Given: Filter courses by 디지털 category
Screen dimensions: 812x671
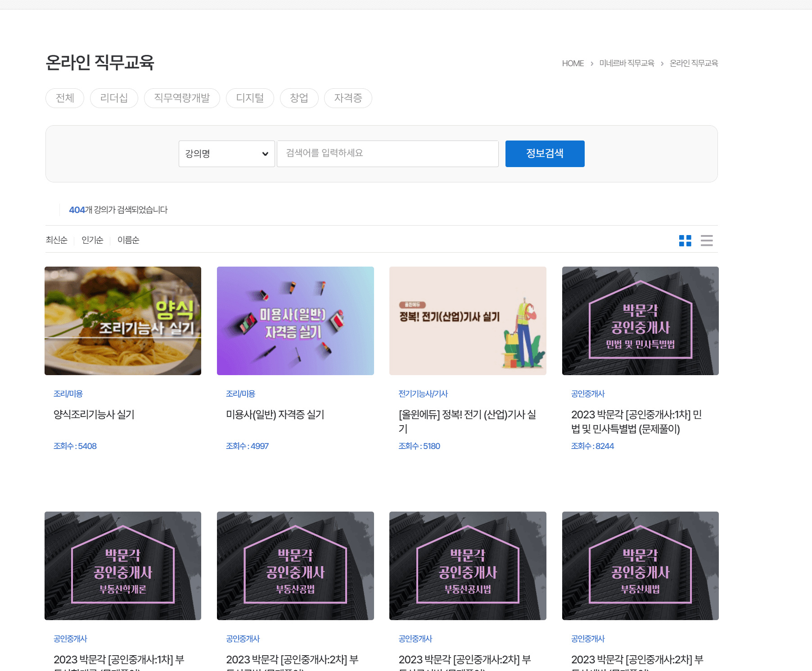Looking at the screenshot, I should coord(250,98).
